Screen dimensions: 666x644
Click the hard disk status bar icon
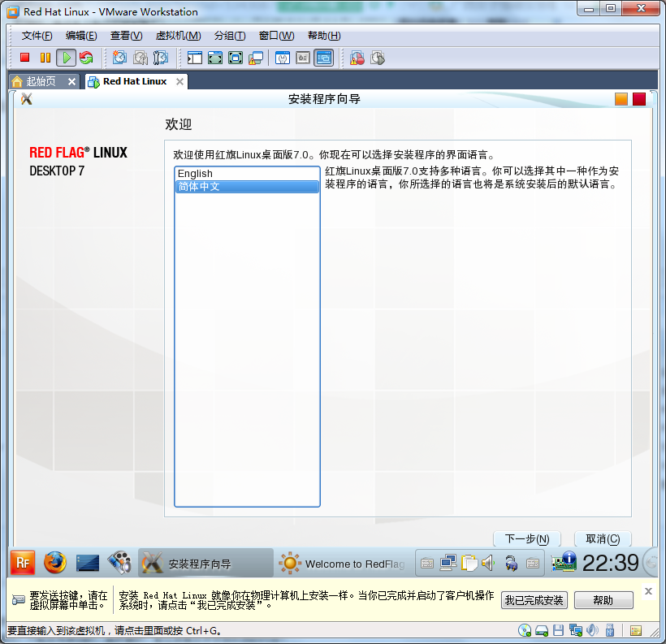542,630
